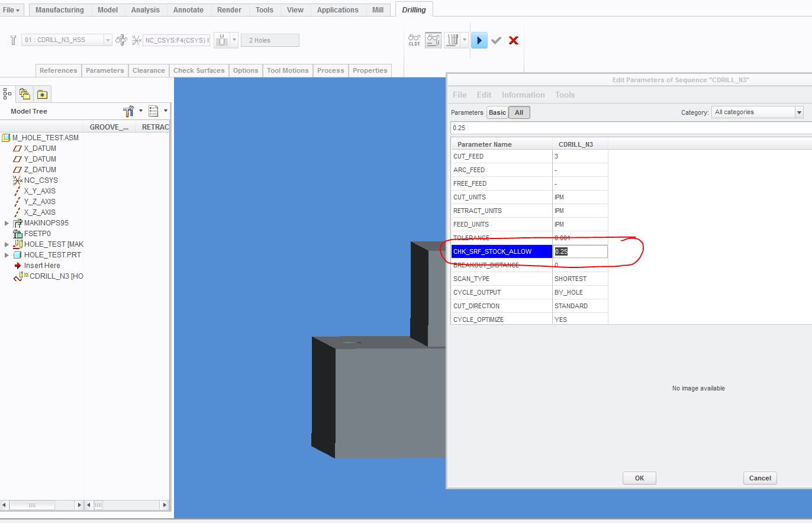Image resolution: width=812 pixels, height=523 pixels.
Task: Switch to the Tools ribbon tab
Action: pos(265,10)
